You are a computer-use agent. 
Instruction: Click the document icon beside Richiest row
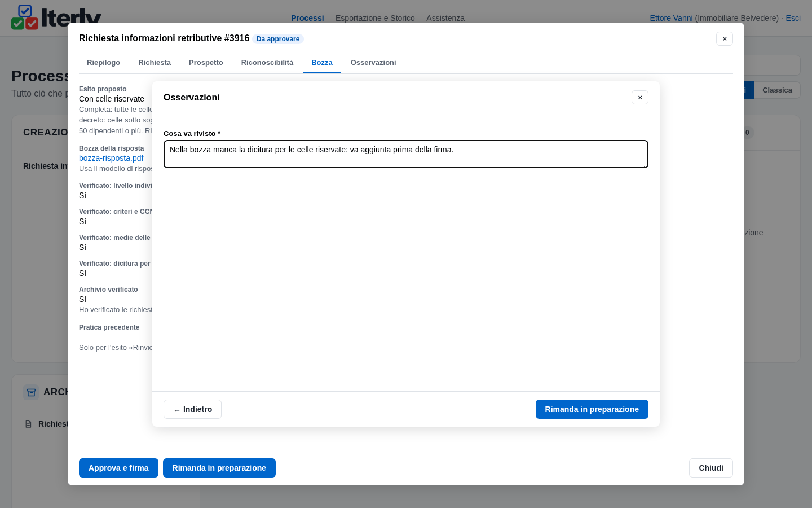pos(29,424)
